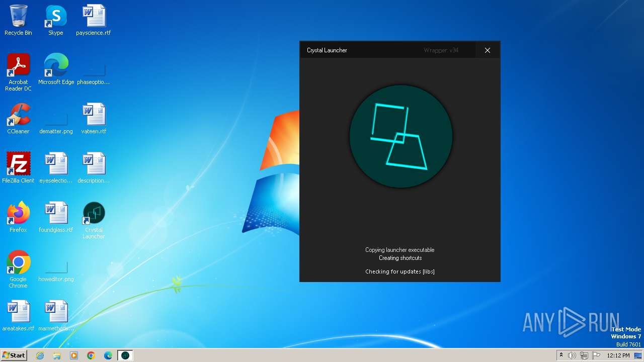This screenshot has width=644, height=362.
Task: Open the Recycle Bin desktop icon
Action: click(18, 20)
